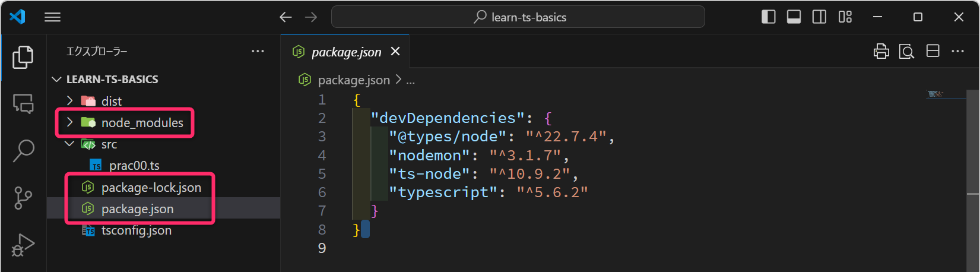The height and width of the screenshot is (272, 980).
Task: Open Explorer's Views and More Actions menu
Action: click(x=258, y=52)
